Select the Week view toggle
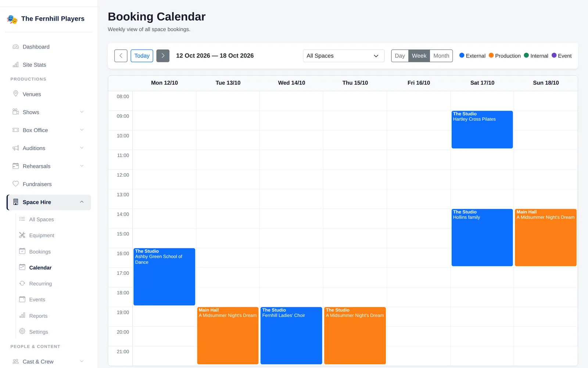 [x=419, y=56]
